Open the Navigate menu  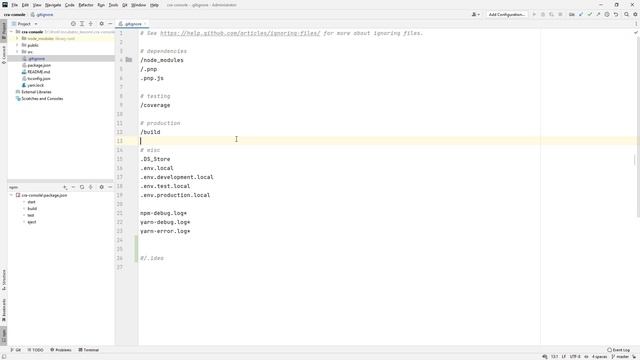pyautogui.click(x=53, y=5)
